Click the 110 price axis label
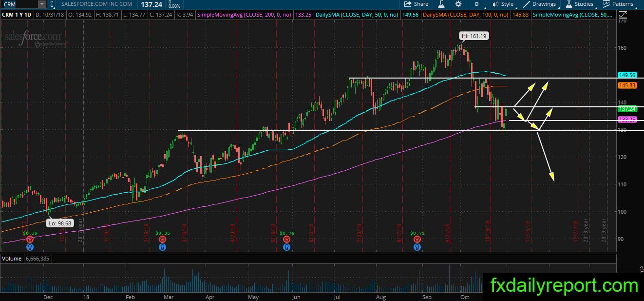The image size is (644, 301). (x=622, y=184)
